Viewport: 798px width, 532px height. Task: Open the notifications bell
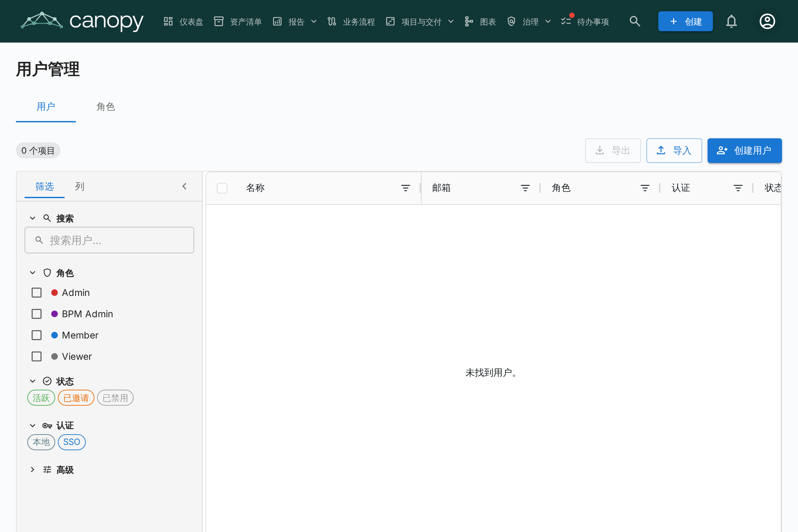click(x=731, y=21)
